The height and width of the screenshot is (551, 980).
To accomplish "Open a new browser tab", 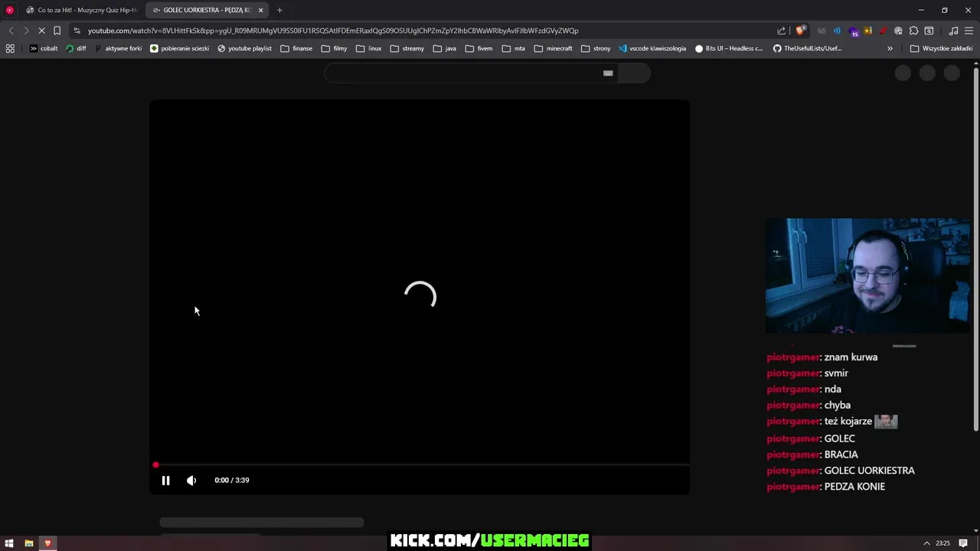I will coord(279,10).
